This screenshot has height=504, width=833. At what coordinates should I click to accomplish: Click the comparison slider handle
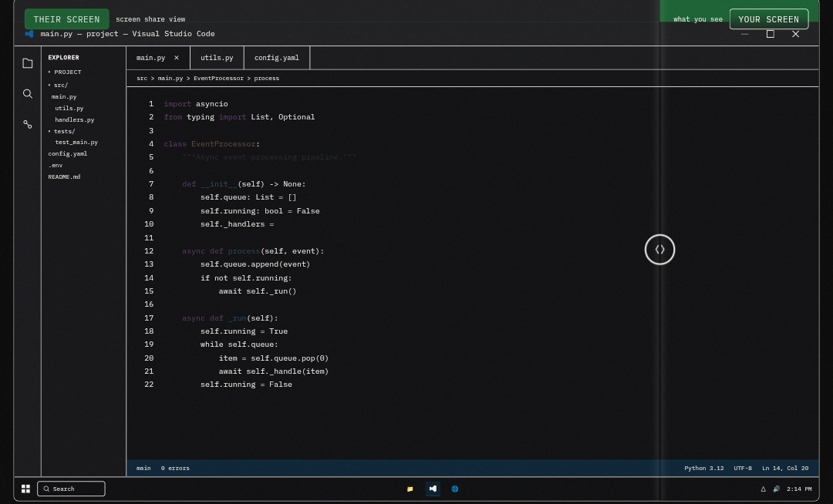tap(659, 250)
